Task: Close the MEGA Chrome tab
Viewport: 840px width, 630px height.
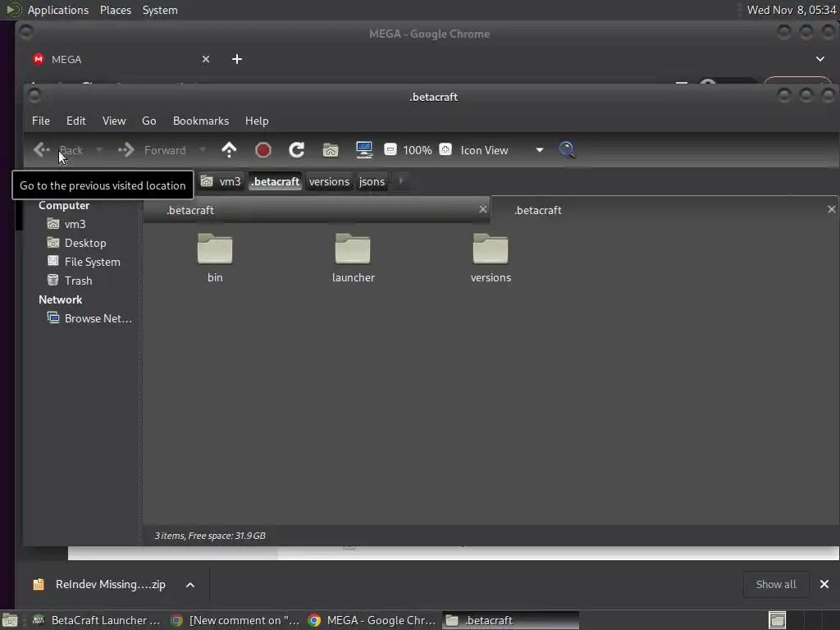Action: coord(206,59)
